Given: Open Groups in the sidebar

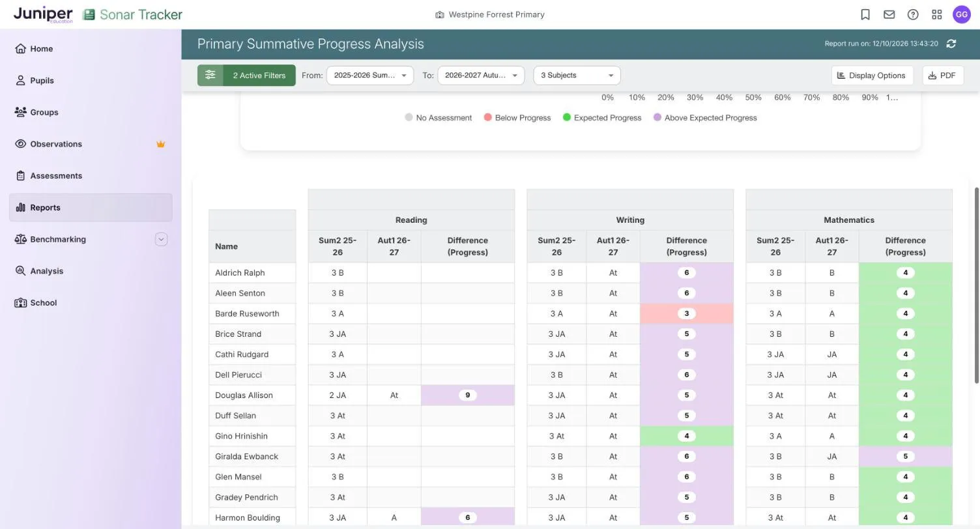Looking at the screenshot, I should click(x=91, y=112).
